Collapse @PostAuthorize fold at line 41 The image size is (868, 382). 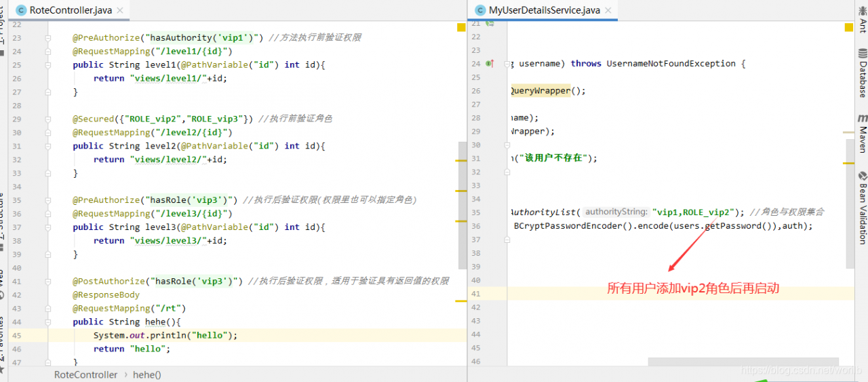coord(48,282)
